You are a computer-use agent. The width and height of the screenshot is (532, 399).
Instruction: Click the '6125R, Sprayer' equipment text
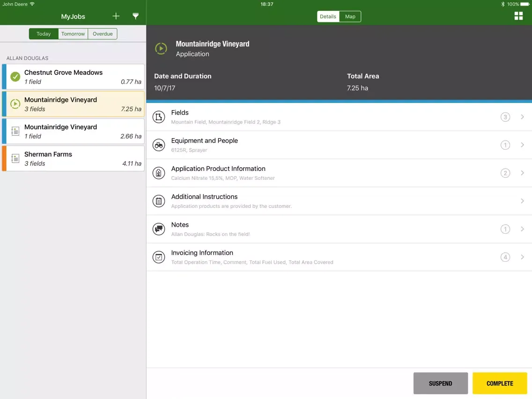tap(189, 150)
